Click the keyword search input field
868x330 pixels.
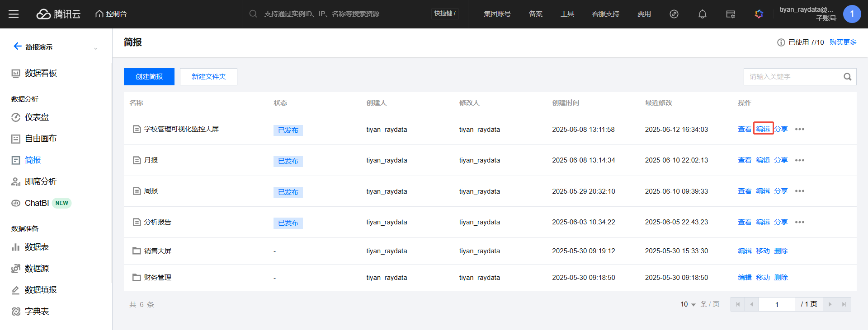pos(791,77)
